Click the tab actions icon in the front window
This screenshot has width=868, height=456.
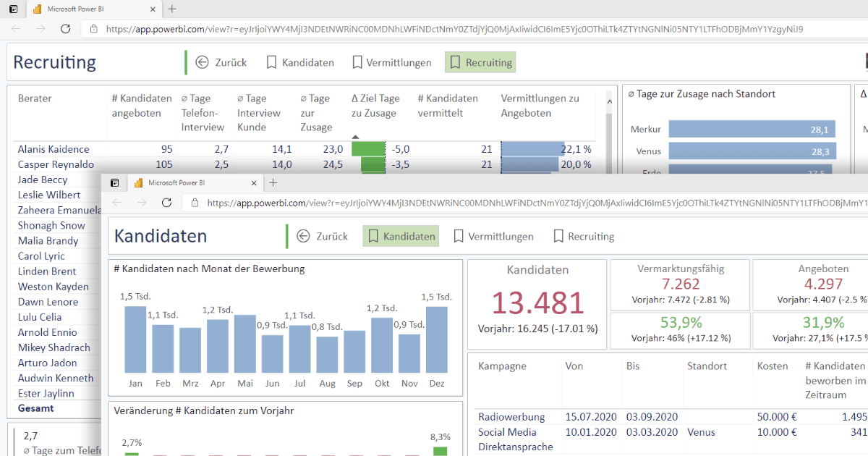click(x=114, y=183)
